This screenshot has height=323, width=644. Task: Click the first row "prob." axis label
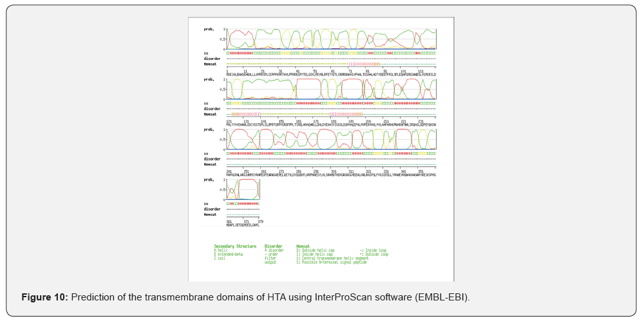[210, 29]
